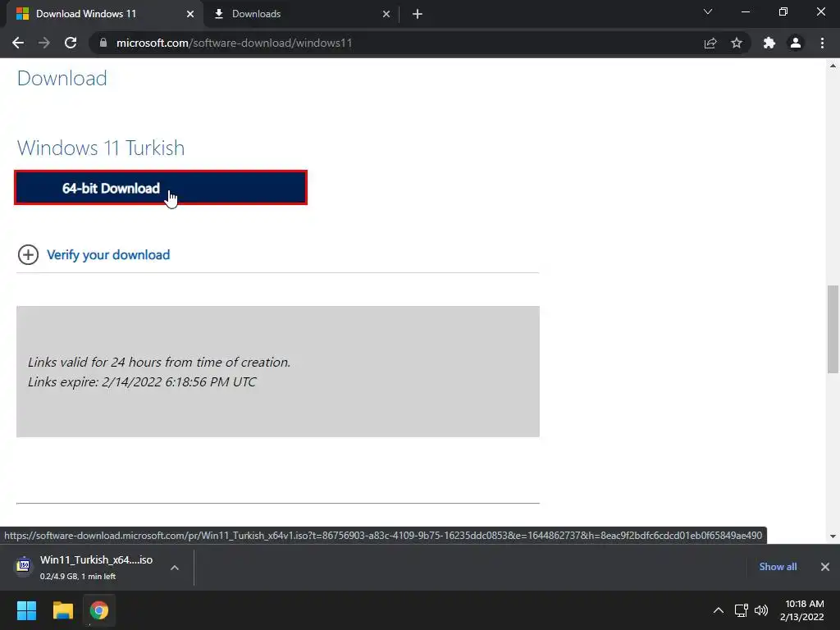Click the page vertical scrollbar thumb
This screenshot has height=630, width=840.
tap(833, 330)
